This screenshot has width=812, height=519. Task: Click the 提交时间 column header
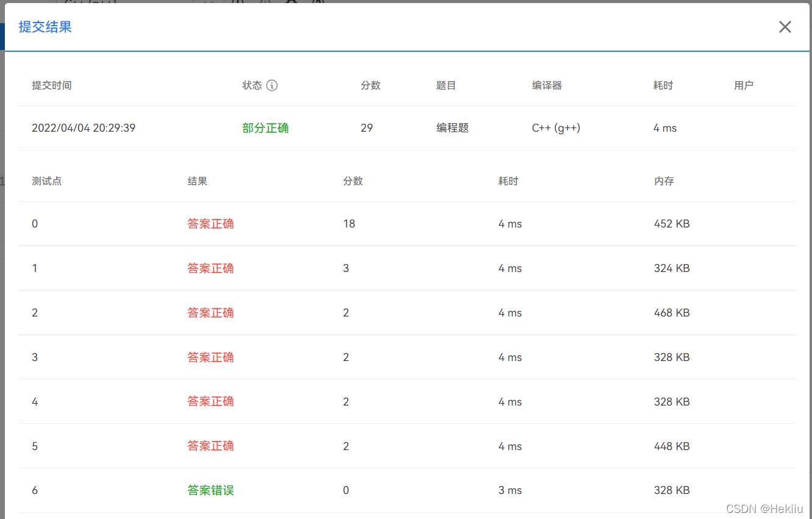pos(52,85)
